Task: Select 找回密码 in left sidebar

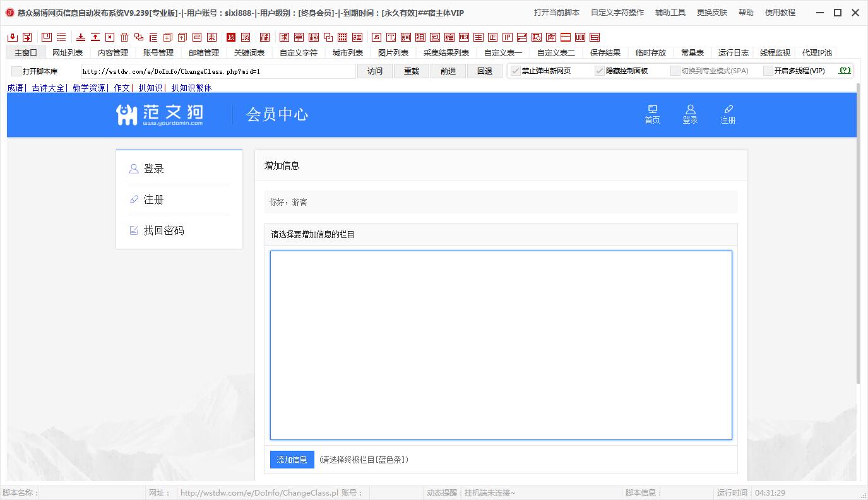Action: pyautogui.click(x=179, y=230)
